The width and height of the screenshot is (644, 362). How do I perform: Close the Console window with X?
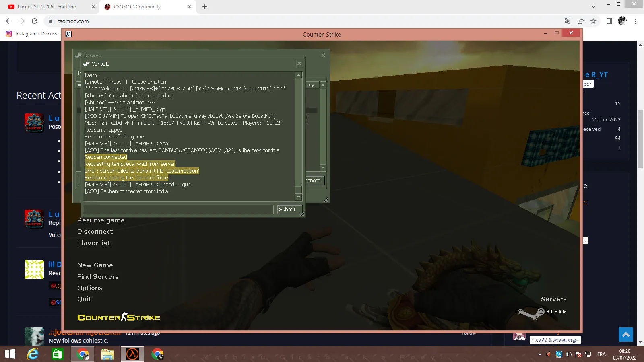[x=299, y=64]
